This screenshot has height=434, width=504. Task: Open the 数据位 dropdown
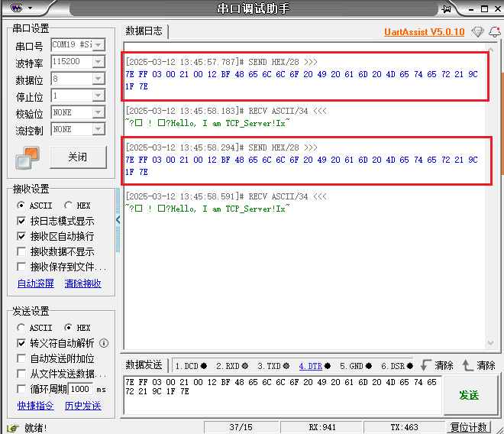99,79
